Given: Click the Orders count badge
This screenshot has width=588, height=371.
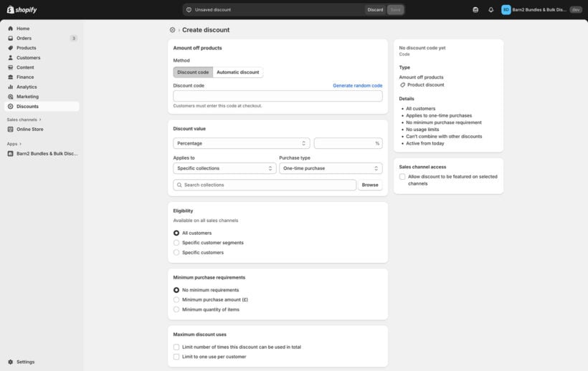Looking at the screenshot, I should click(x=74, y=38).
